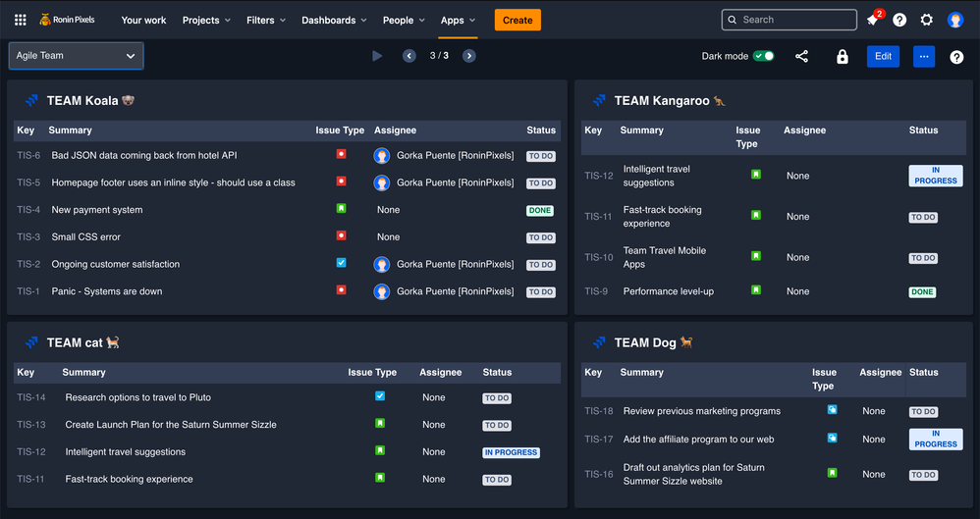The width and height of the screenshot is (980, 519).
Task: Click 'Small CSS error' summary
Action: tap(86, 236)
